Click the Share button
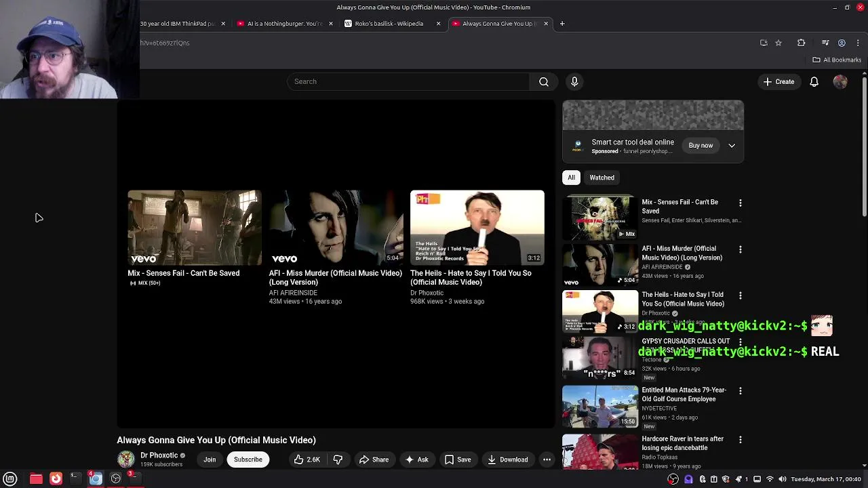This screenshot has width=868, height=488. pos(374,460)
